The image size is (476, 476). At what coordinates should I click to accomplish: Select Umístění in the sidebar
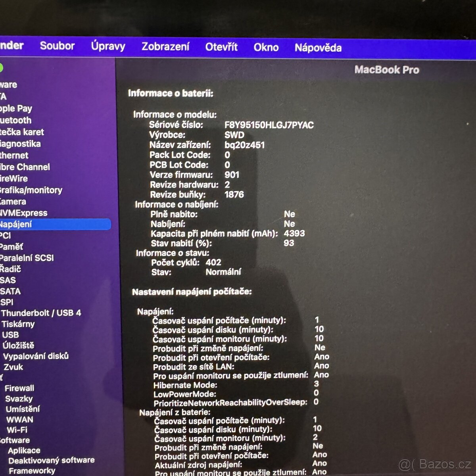click(x=23, y=409)
